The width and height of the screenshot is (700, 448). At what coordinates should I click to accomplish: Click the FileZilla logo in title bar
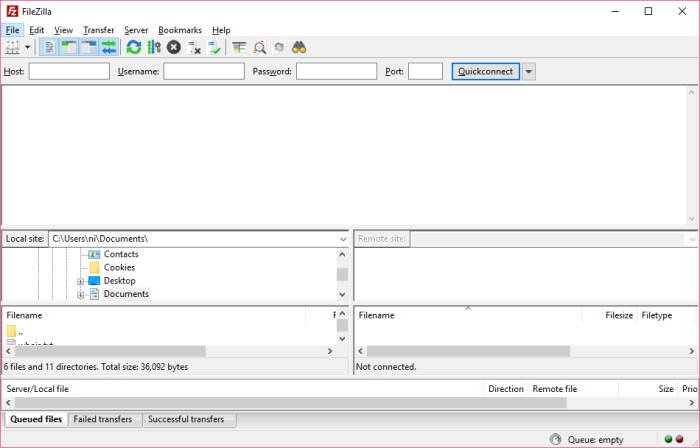(x=12, y=11)
